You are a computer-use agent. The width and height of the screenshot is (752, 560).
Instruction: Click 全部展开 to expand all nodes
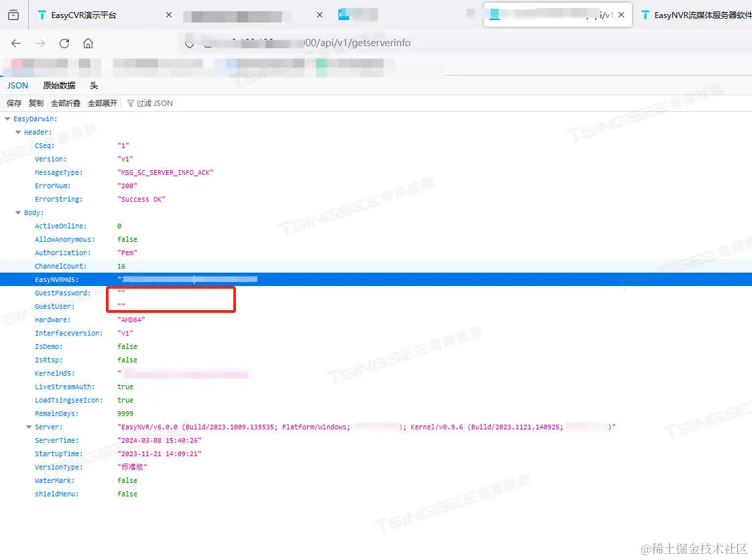pyautogui.click(x=103, y=103)
